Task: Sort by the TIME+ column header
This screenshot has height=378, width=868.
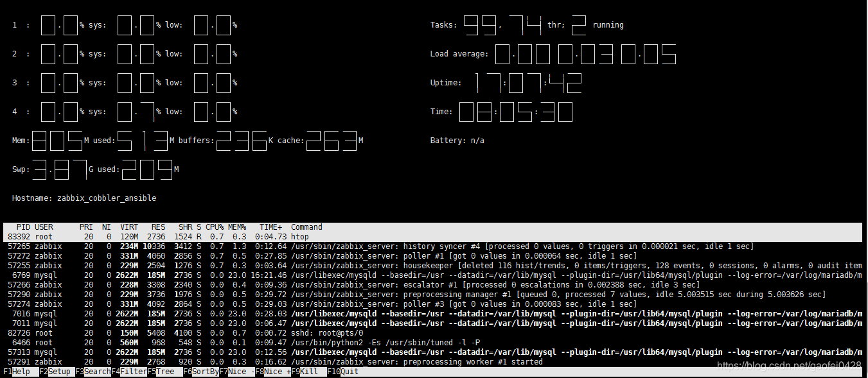Action: tap(270, 227)
